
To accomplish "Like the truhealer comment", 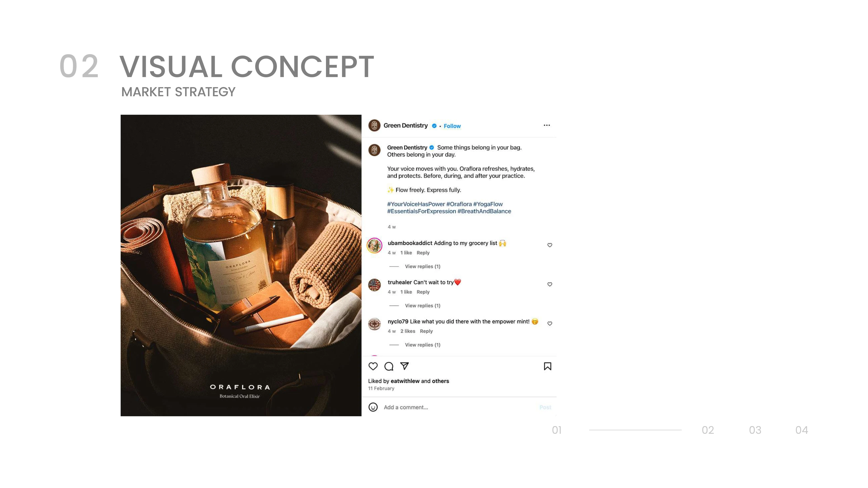I will tap(550, 284).
